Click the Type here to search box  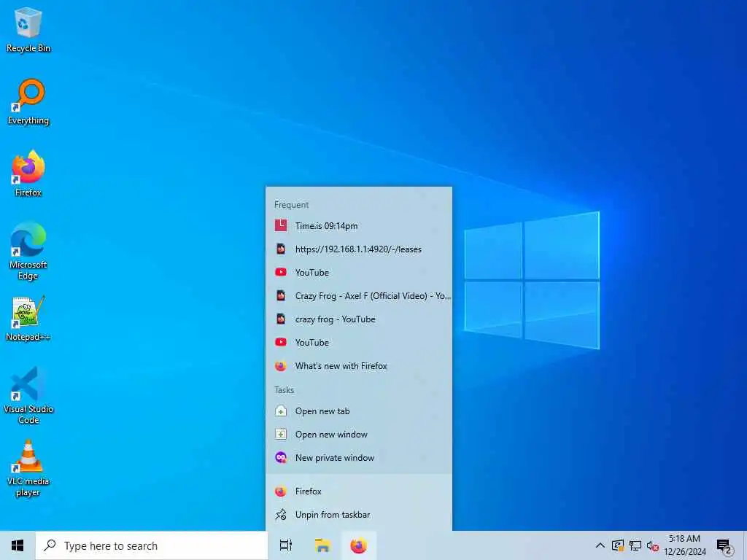click(152, 545)
